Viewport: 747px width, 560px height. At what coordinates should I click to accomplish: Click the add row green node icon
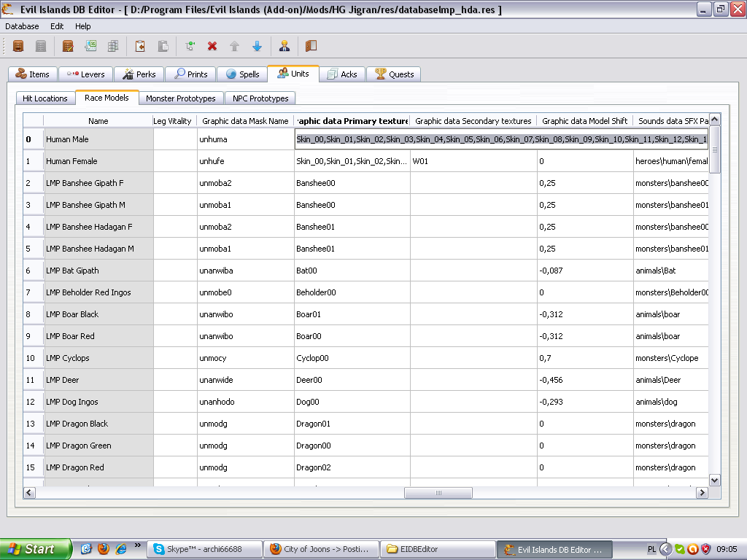pyautogui.click(x=190, y=46)
